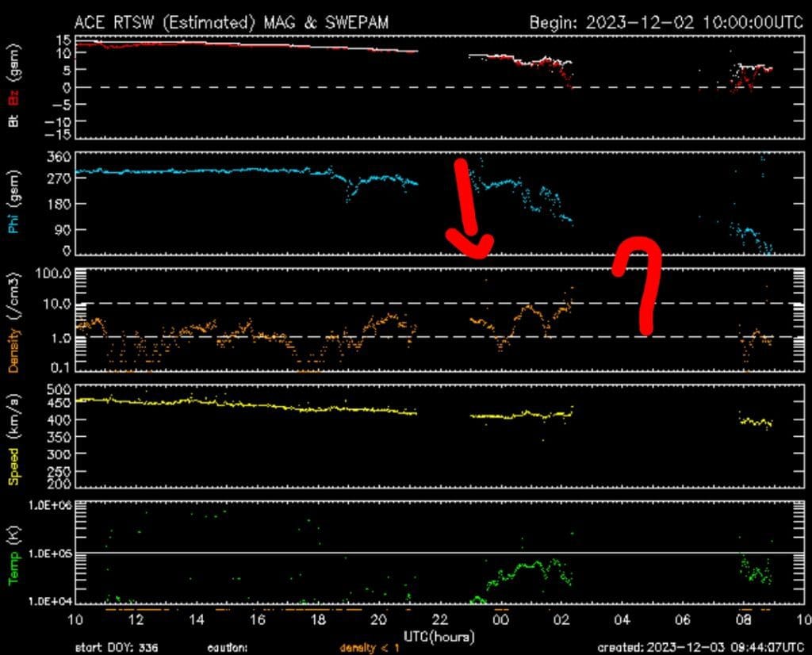
Task: Click the Speed (km/s) axis label
Action: (14, 436)
